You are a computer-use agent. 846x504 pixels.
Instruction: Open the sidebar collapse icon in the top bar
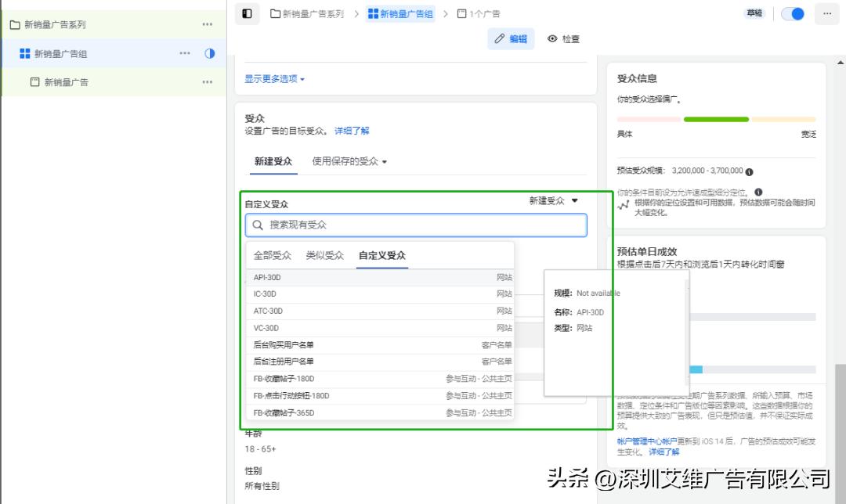pyautogui.click(x=246, y=13)
